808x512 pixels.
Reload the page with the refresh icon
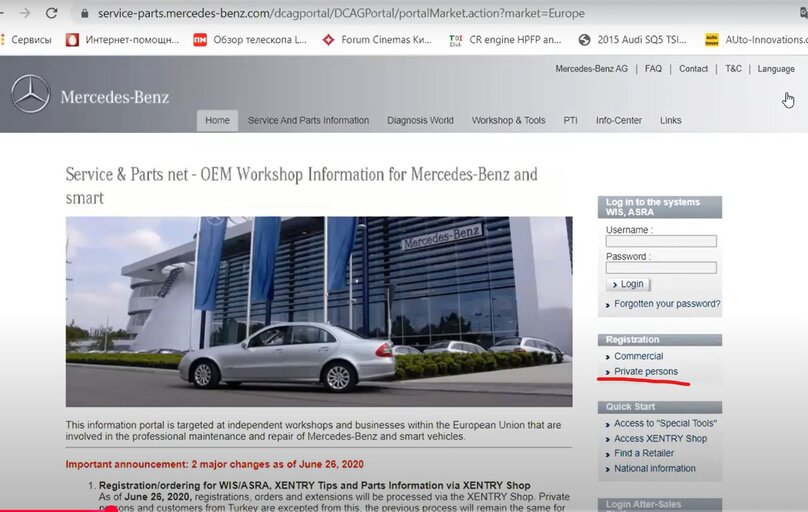tap(51, 13)
